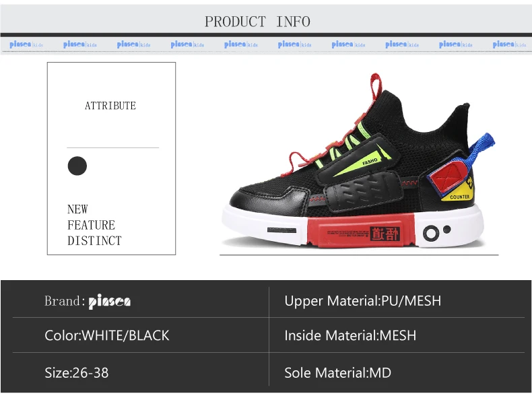
Task: Click the black circle emblem on sole
Action: 431,234
